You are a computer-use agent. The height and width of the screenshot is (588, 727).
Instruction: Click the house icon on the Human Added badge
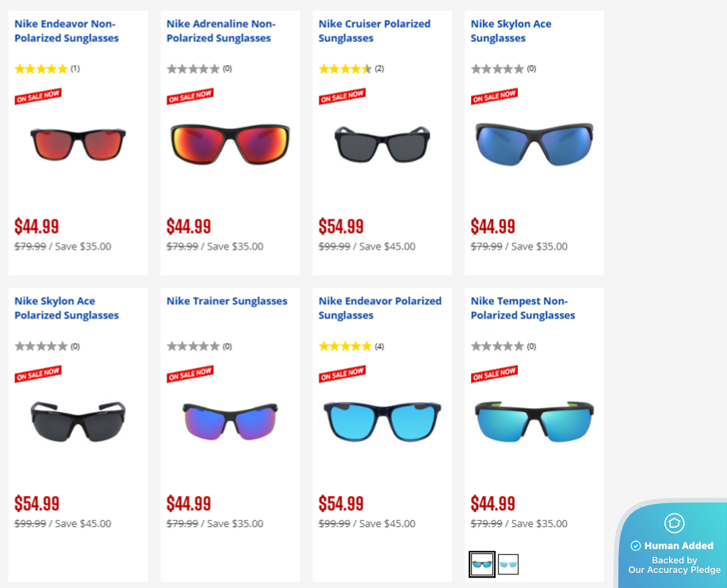click(673, 523)
